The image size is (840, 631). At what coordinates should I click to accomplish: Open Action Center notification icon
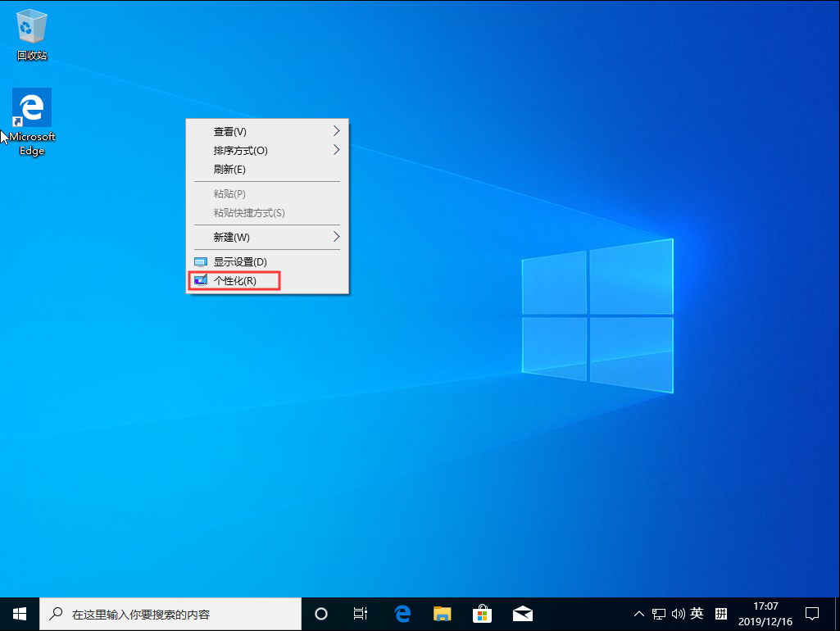(x=812, y=613)
